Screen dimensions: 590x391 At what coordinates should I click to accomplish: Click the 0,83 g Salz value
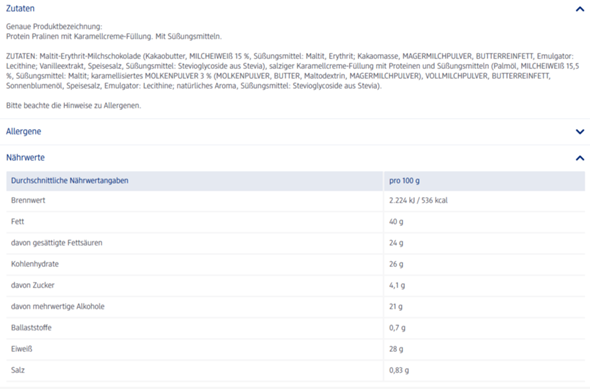point(399,370)
